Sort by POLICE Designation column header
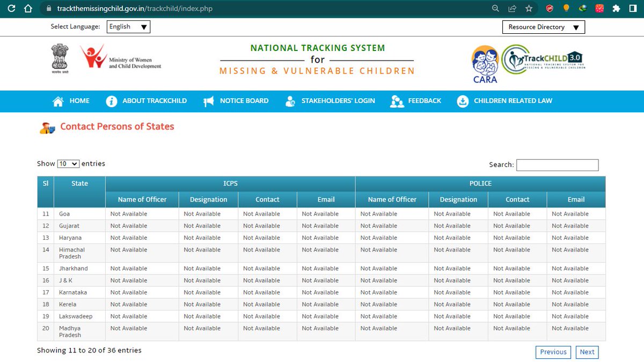 tap(458, 200)
